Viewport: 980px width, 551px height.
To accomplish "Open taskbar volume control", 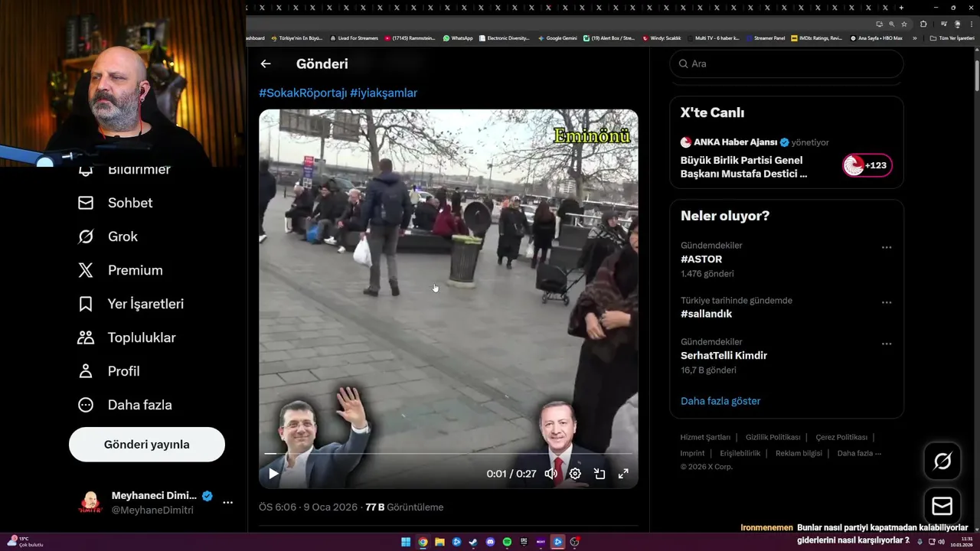I will tap(941, 542).
